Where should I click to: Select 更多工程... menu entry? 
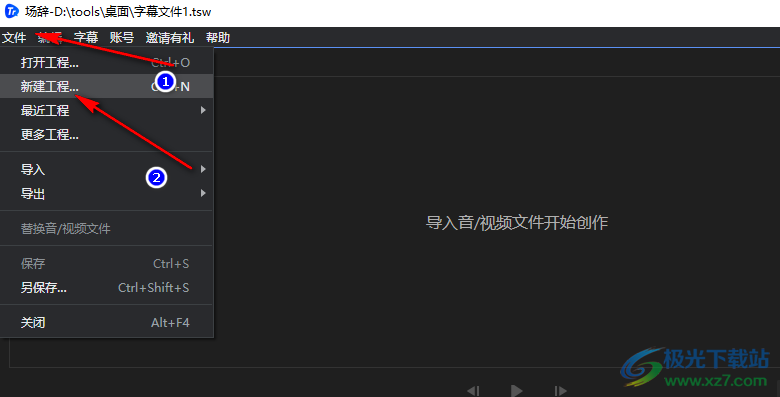click(106, 134)
